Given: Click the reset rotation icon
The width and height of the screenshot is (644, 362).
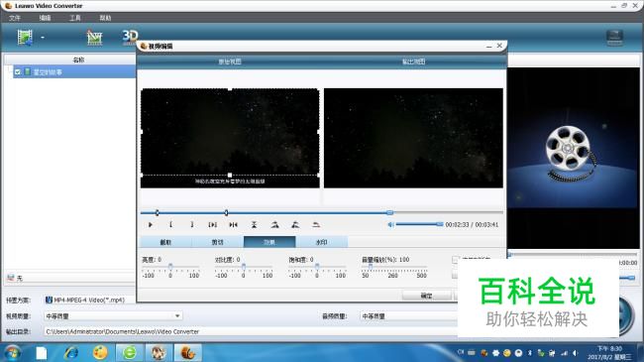Looking at the screenshot, I should click(316, 224).
